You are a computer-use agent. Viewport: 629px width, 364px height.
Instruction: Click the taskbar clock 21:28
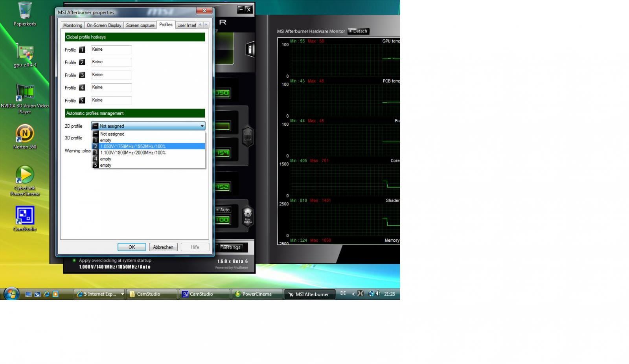[x=389, y=294]
